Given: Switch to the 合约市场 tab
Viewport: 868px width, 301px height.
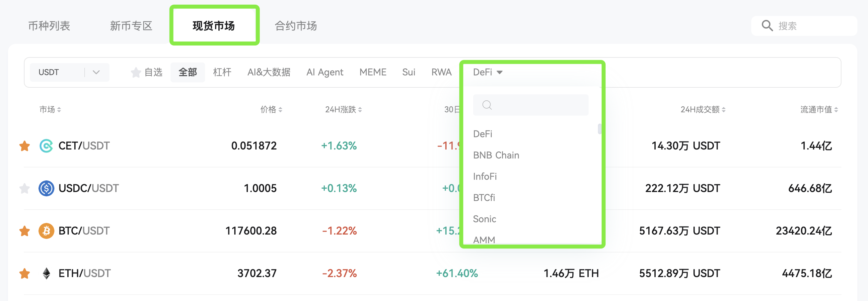Looking at the screenshot, I should [296, 26].
